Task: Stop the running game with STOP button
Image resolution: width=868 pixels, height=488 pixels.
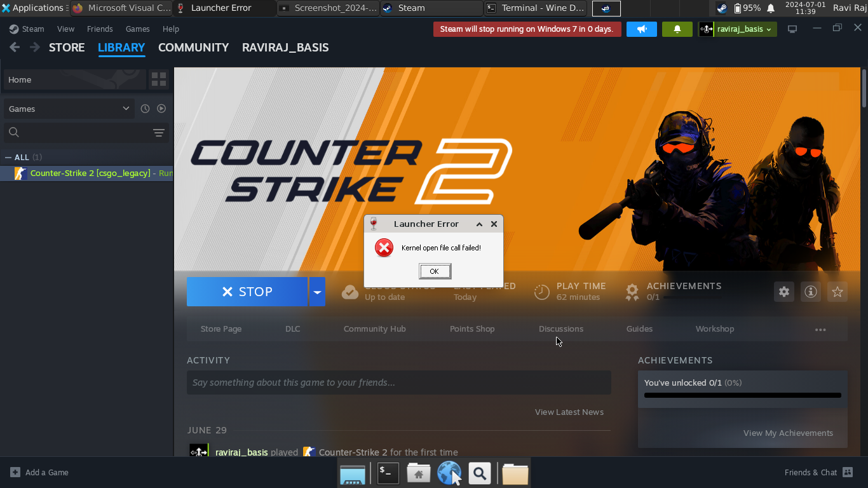Action: [x=247, y=292]
